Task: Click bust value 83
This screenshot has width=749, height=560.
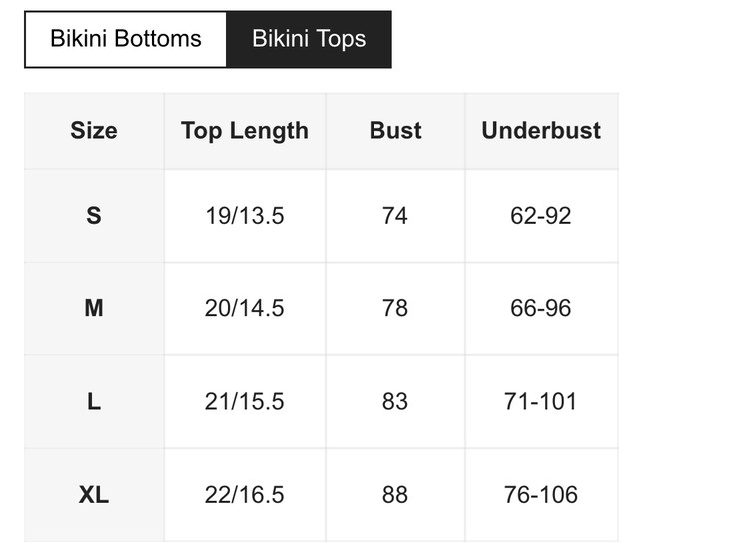Action: click(x=395, y=401)
